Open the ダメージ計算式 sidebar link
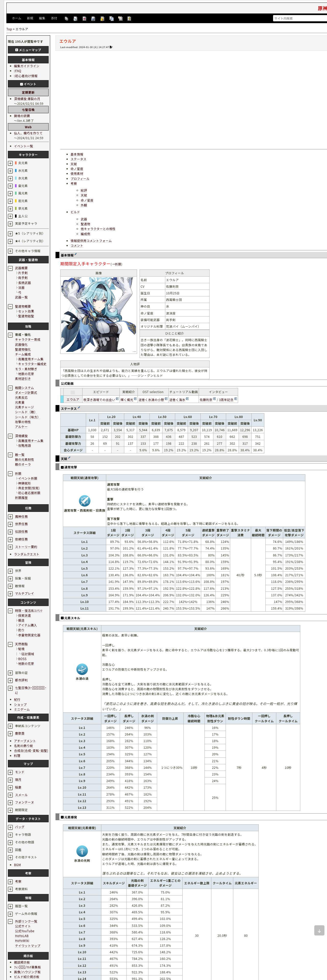This screenshot has height=980, width=327. click(26, 393)
